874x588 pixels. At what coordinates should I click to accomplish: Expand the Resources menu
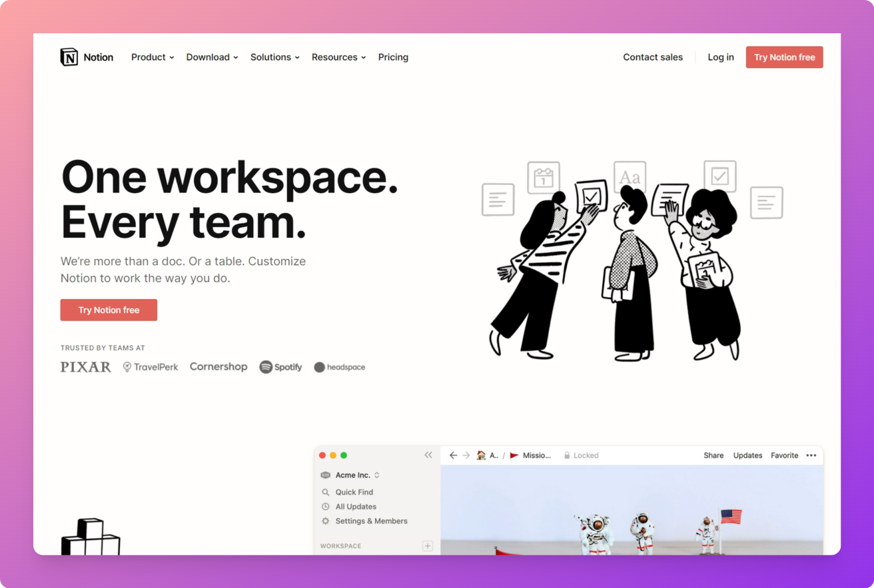[339, 57]
